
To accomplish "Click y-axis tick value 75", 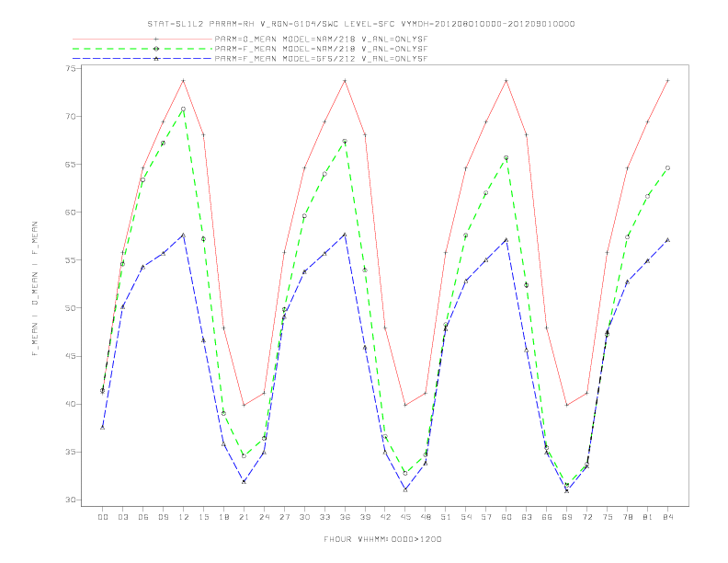I will pos(70,68).
